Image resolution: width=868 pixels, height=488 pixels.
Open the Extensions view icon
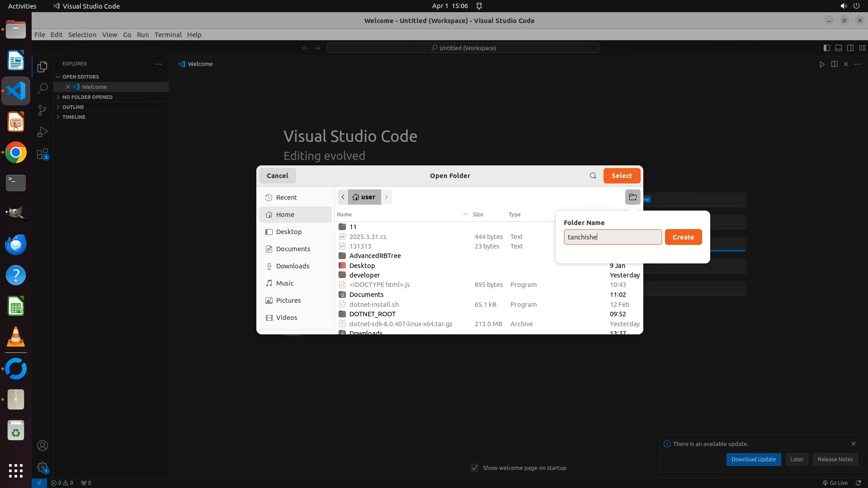42,154
